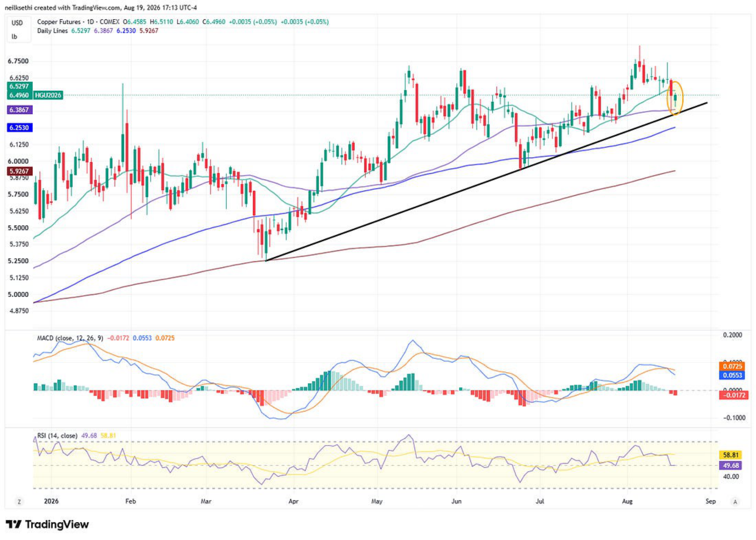Click the A auto-scale button at bottom right
Image resolution: width=756 pixels, height=540 pixels.
pos(735,502)
